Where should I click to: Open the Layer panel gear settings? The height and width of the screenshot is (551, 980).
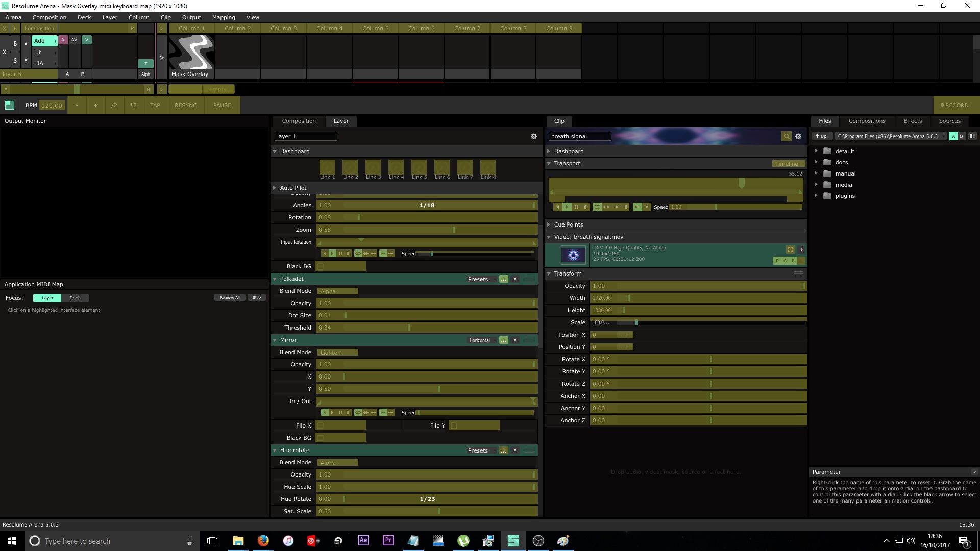(534, 136)
